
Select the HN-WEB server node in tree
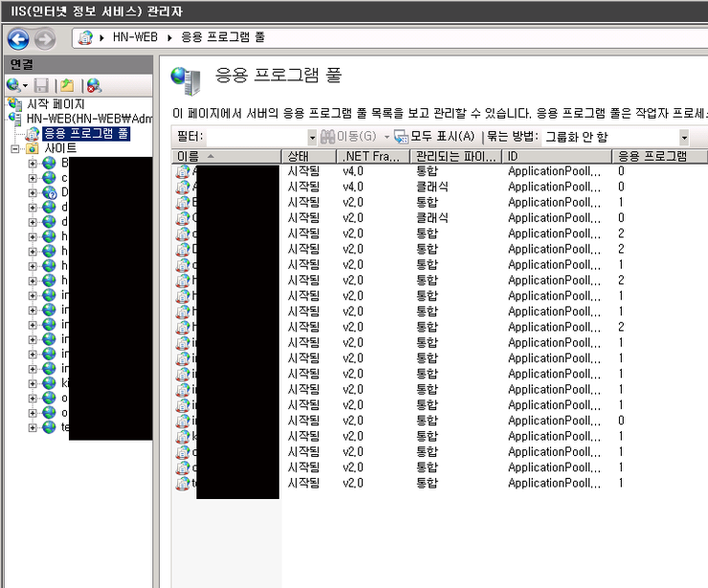coord(89,119)
